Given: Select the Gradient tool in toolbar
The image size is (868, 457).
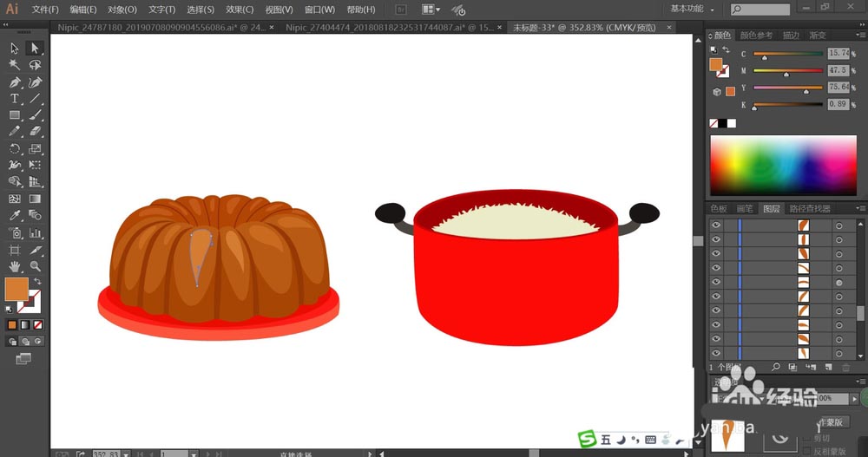Looking at the screenshot, I should click(x=35, y=199).
